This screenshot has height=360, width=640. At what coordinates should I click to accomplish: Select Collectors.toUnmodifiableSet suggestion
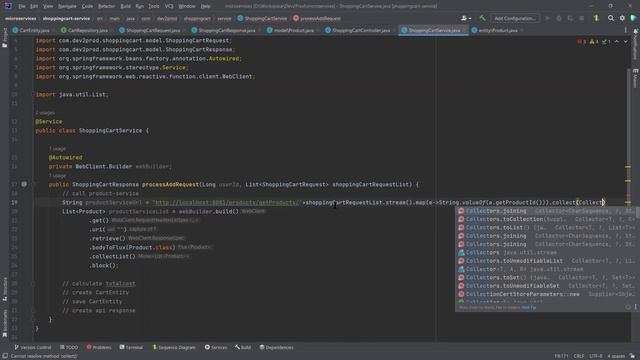click(545, 286)
